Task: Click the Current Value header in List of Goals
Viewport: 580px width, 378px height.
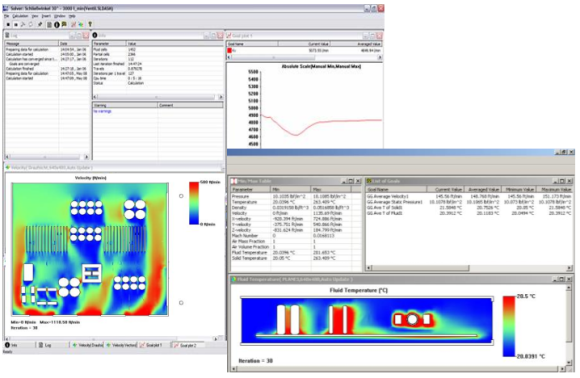Action: [445, 189]
